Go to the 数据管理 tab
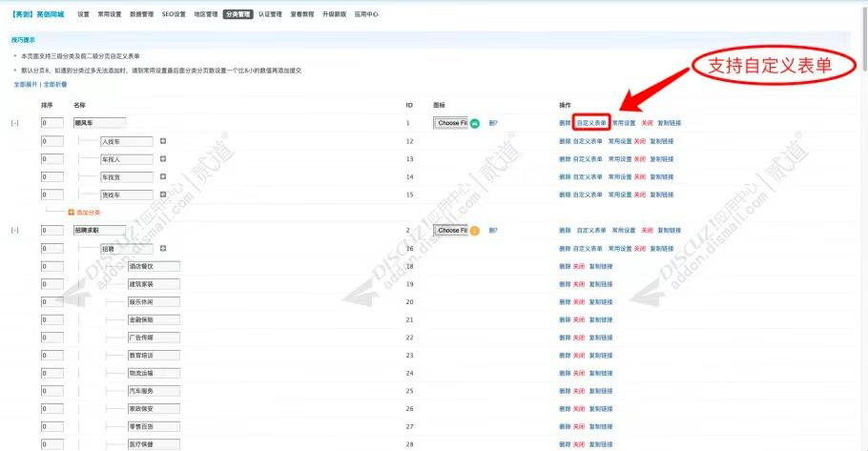This screenshot has width=868, height=451. tap(142, 14)
